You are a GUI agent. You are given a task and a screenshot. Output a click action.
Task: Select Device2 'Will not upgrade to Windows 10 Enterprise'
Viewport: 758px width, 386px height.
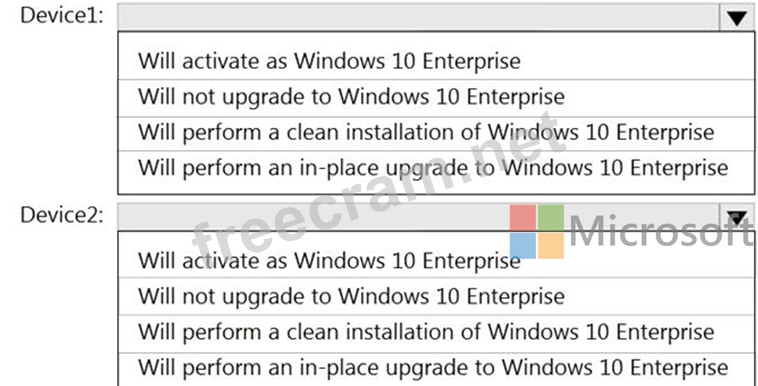click(436, 297)
